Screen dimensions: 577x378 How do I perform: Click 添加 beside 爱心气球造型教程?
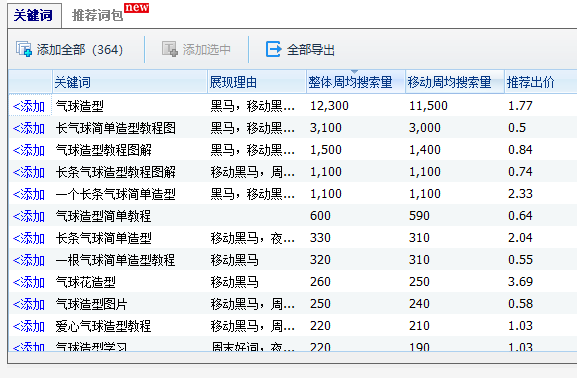pos(29,326)
